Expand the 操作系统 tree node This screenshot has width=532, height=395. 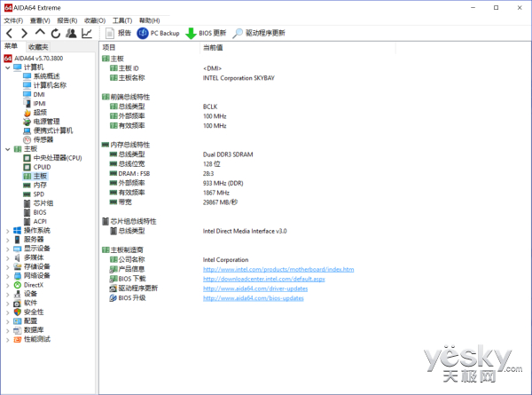pos(7,231)
